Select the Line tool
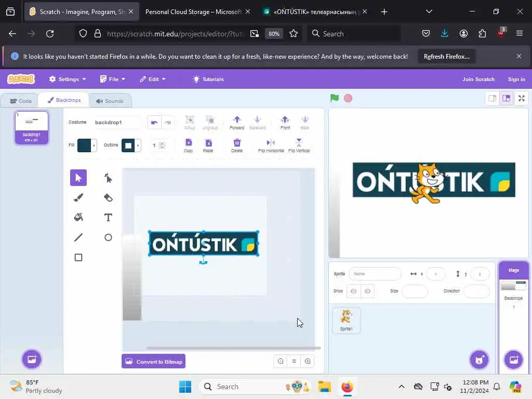This screenshot has width=532, height=399. 78,237
